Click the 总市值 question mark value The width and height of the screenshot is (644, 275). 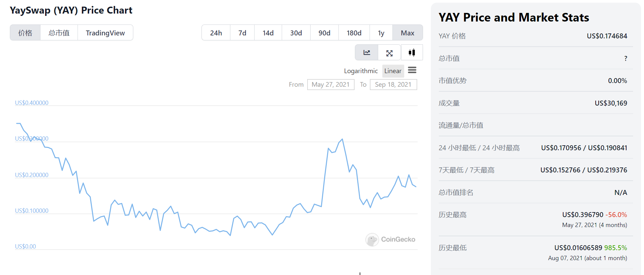(626, 58)
